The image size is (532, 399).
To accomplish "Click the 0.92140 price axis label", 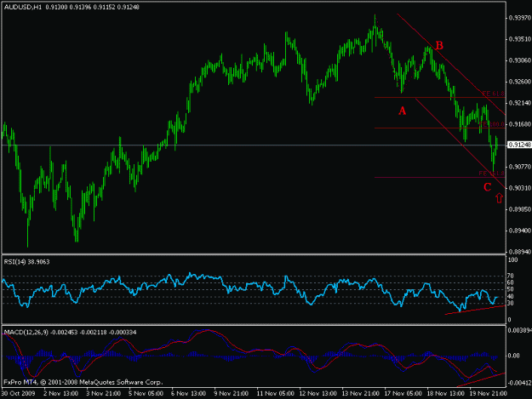I will point(520,103).
